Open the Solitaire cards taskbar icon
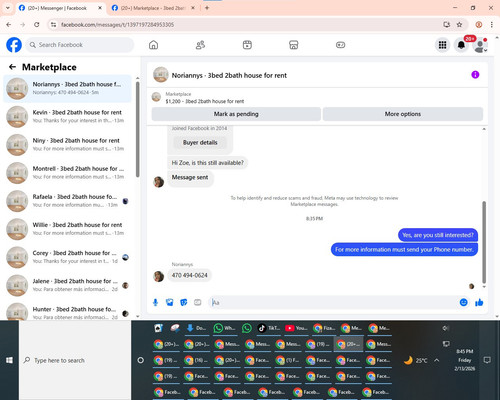 tap(159, 328)
